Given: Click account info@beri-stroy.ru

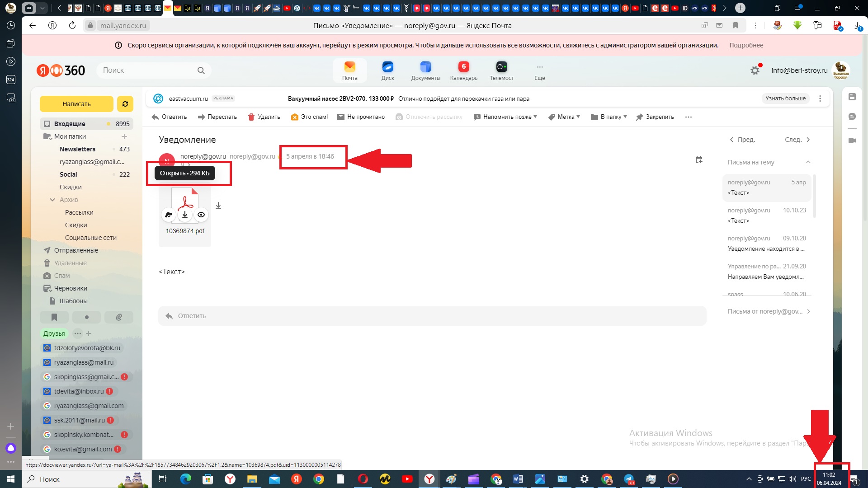Looking at the screenshot, I should (x=799, y=70).
